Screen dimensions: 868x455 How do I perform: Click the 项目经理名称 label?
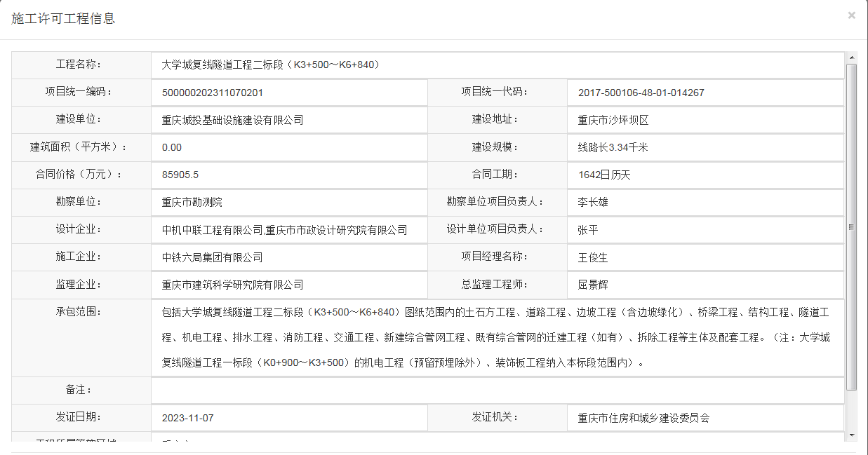click(x=495, y=256)
